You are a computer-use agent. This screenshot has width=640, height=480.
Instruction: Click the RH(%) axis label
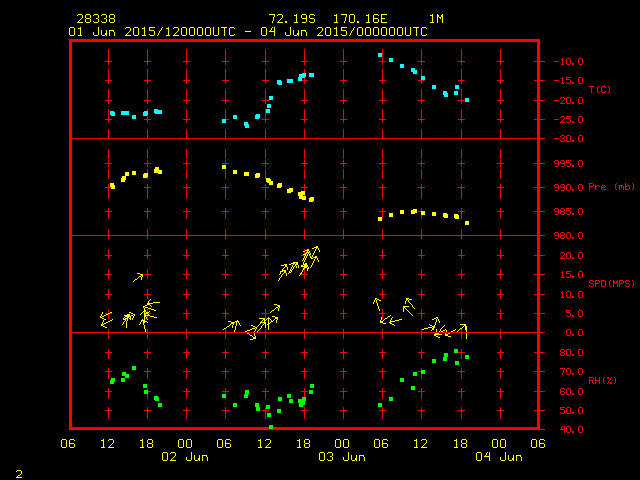[x=602, y=380]
